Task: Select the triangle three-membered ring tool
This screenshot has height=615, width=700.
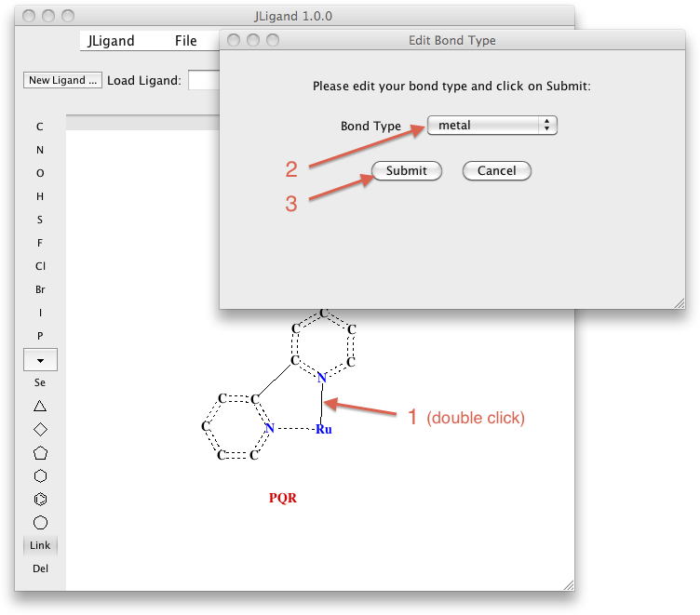Action: pos(40,406)
